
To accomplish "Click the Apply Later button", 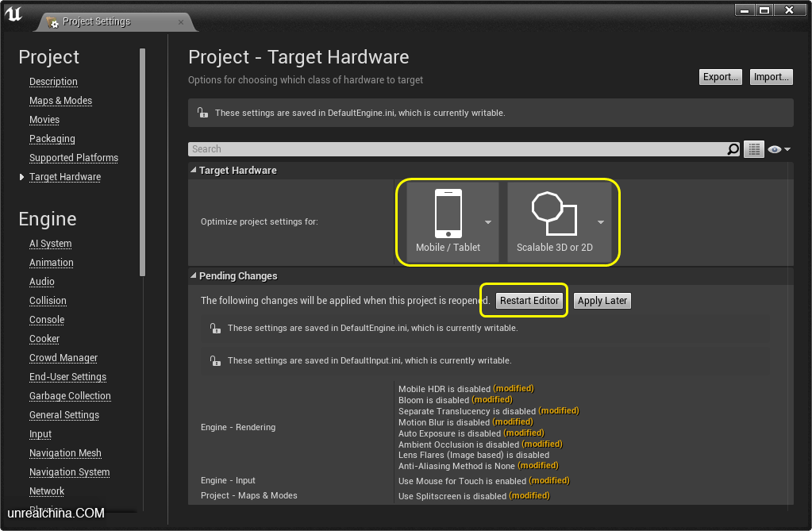I will [602, 301].
